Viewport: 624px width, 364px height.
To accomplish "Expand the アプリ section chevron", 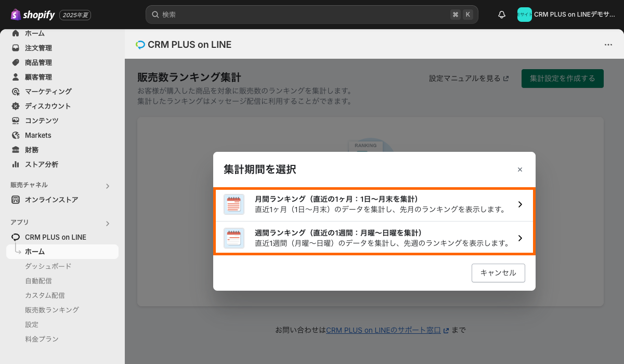I will (x=108, y=224).
